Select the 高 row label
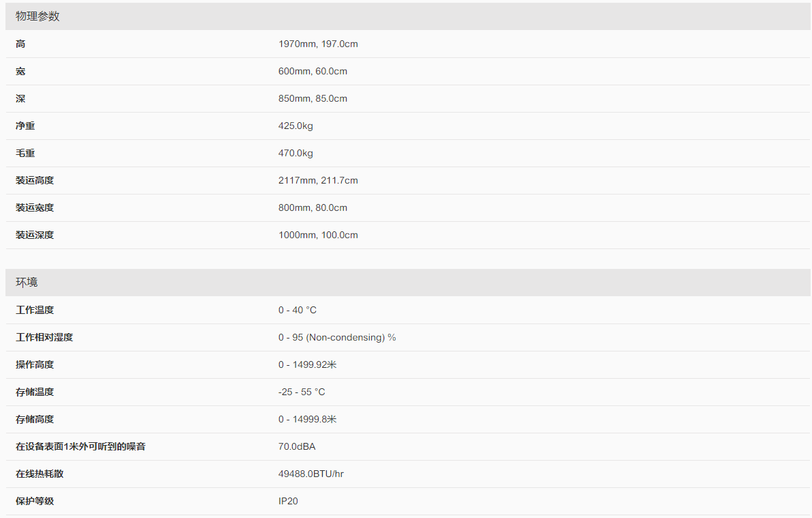 (x=20, y=44)
